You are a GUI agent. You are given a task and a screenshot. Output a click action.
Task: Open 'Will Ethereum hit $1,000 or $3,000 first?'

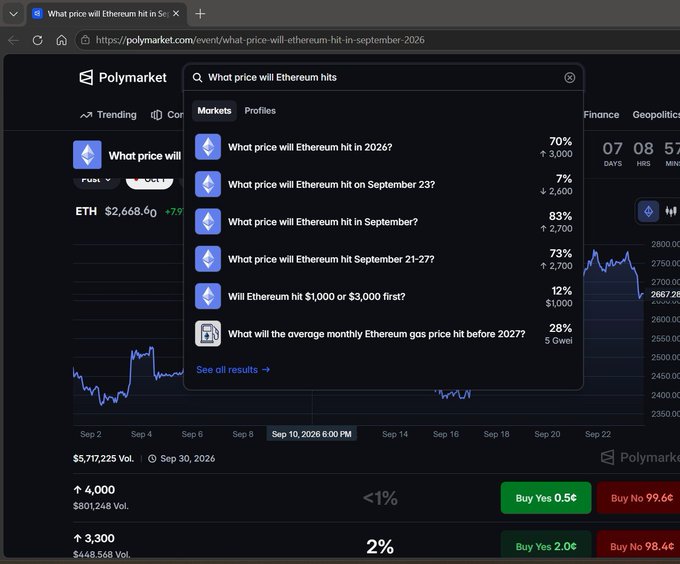tap(383, 296)
